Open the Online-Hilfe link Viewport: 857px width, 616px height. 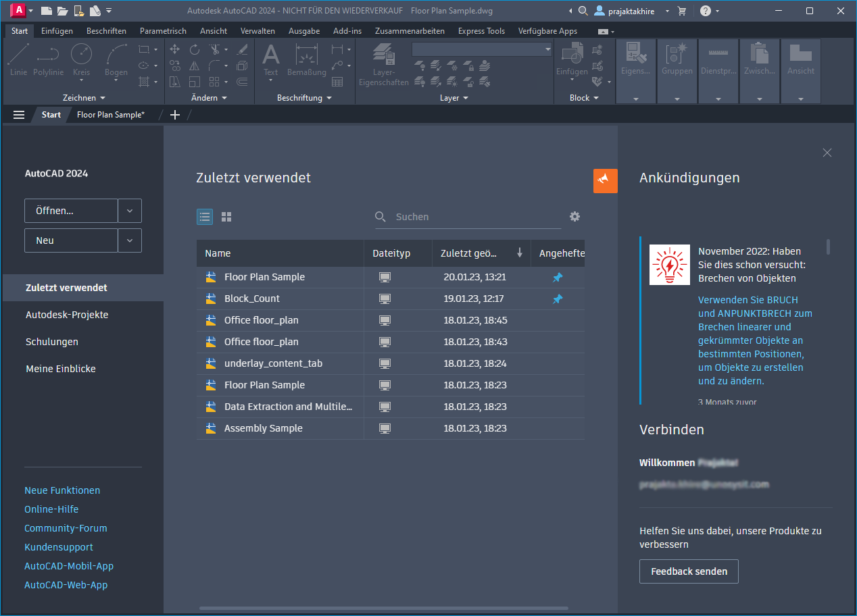(51, 509)
